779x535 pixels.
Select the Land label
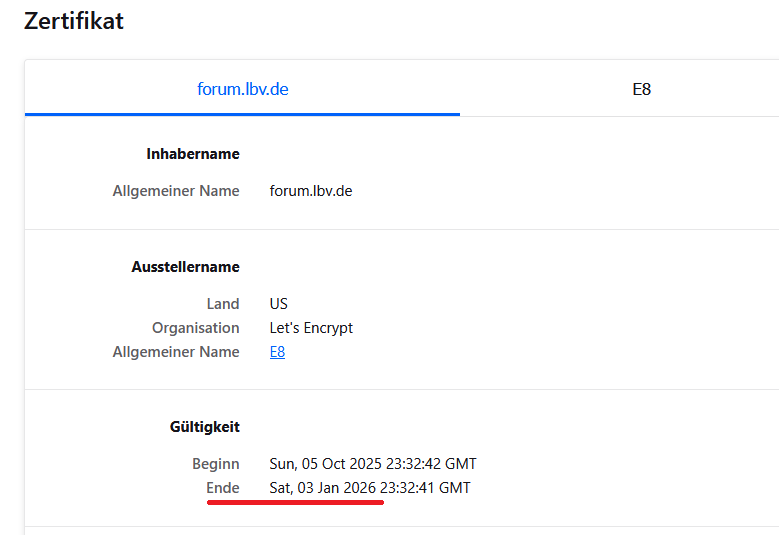[x=223, y=304]
